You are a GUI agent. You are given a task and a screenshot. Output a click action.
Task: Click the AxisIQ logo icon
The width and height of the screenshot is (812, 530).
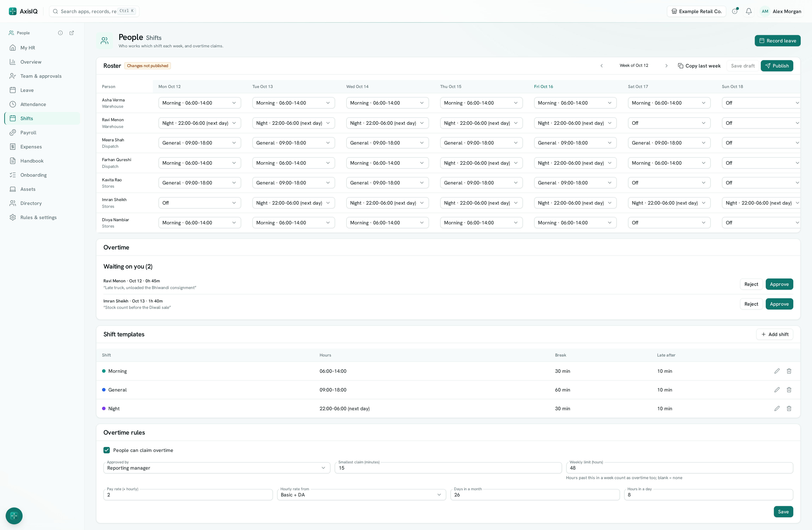(13, 11)
